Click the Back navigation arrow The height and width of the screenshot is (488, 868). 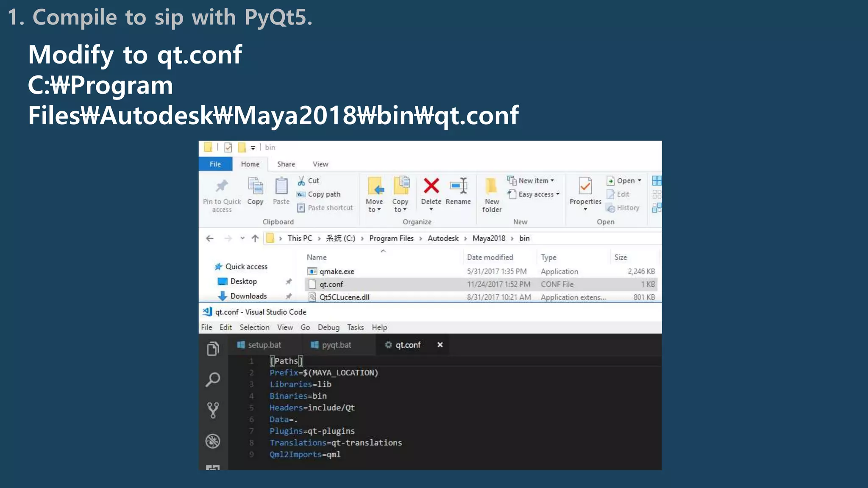click(209, 238)
